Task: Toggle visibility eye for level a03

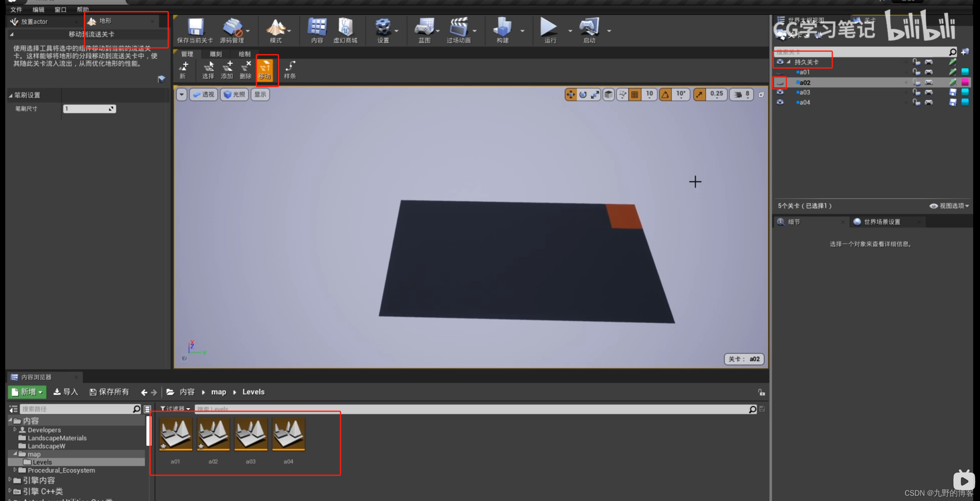Action: [780, 92]
